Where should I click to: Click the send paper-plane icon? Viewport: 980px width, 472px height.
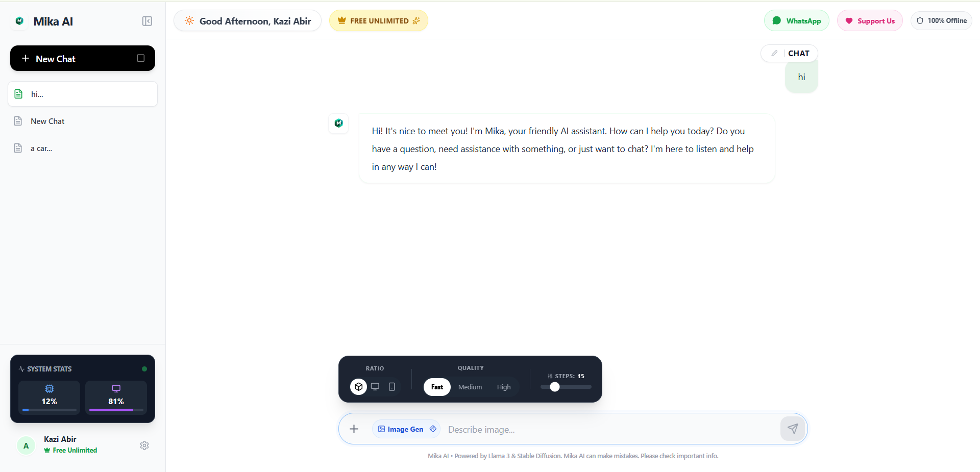tap(793, 429)
